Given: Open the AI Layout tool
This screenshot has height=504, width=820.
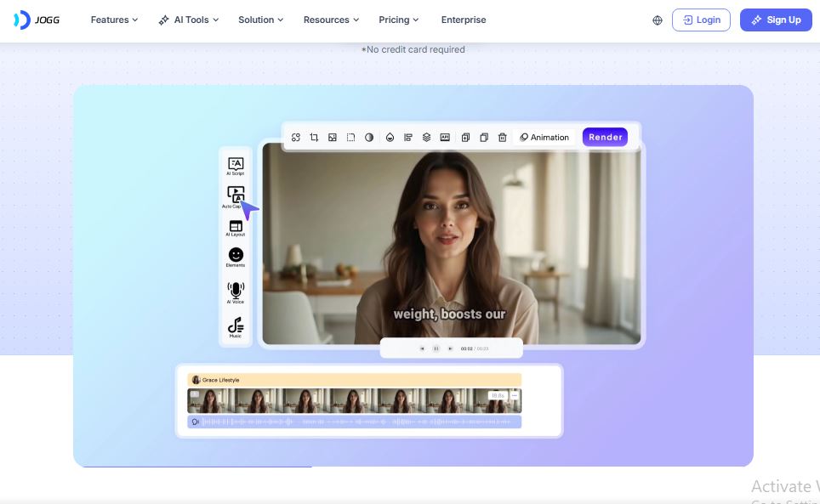Looking at the screenshot, I should pos(236,227).
